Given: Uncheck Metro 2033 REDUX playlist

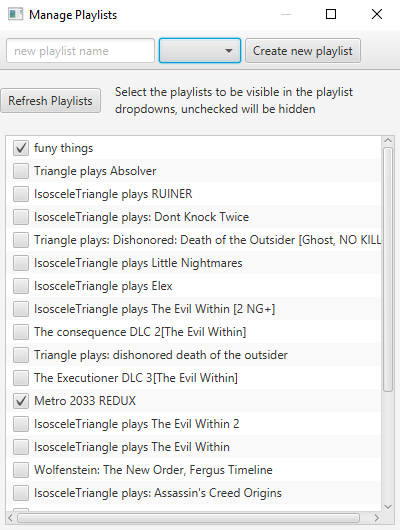Looking at the screenshot, I should point(21,401).
